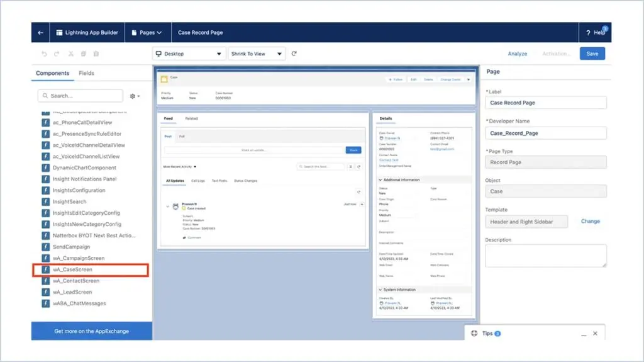Select ac_VoiceIdChannelDetailView component icon
Viewport: 644px width, 362px height.
click(x=45, y=145)
